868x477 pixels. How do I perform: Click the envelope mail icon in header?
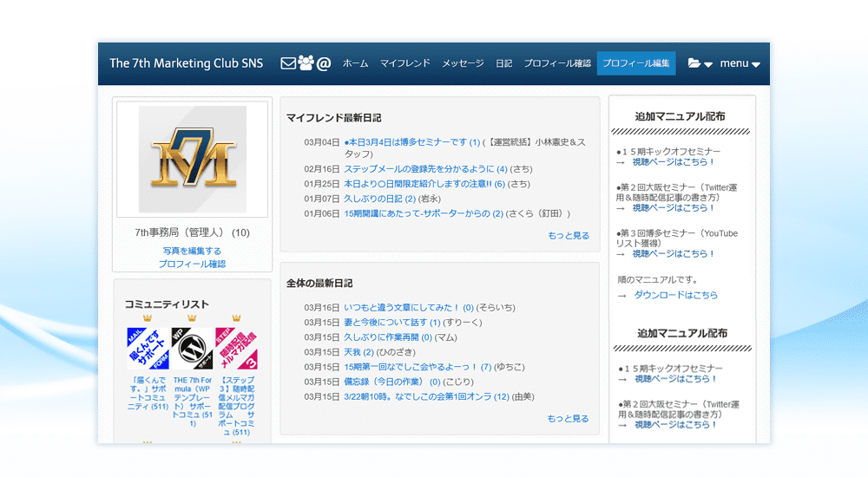click(288, 63)
